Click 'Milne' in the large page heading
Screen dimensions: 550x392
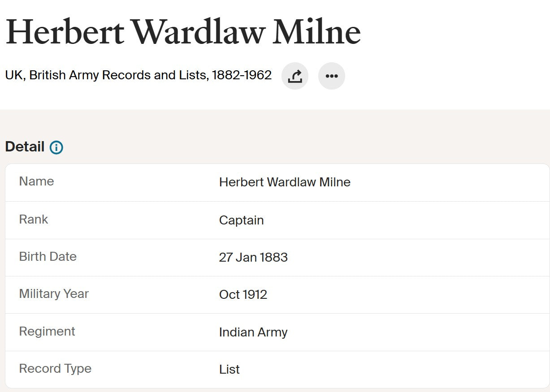(316, 32)
